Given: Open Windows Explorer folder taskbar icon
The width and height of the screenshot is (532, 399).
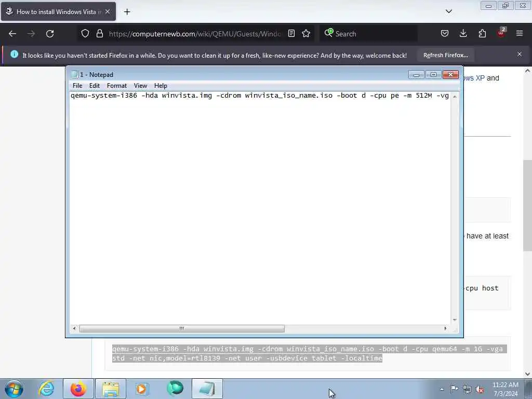Looking at the screenshot, I should [x=111, y=389].
